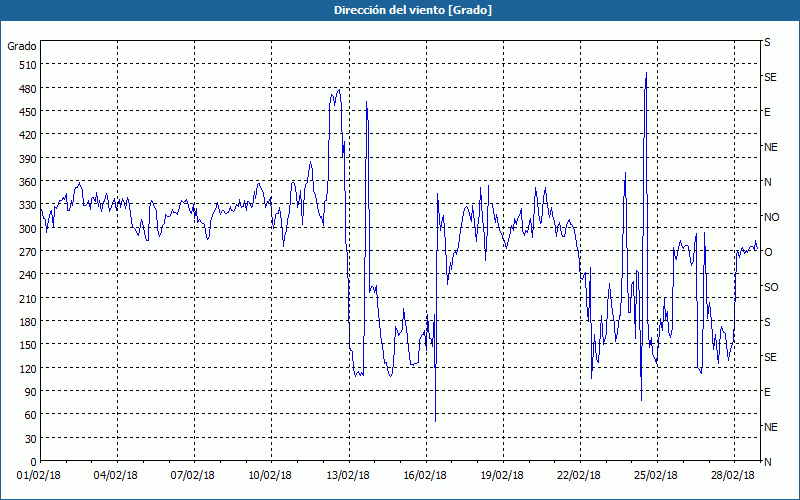The height and width of the screenshot is (500, 800).
Task: Pick the 16/02/18 date label
Action: coord(425,476)
